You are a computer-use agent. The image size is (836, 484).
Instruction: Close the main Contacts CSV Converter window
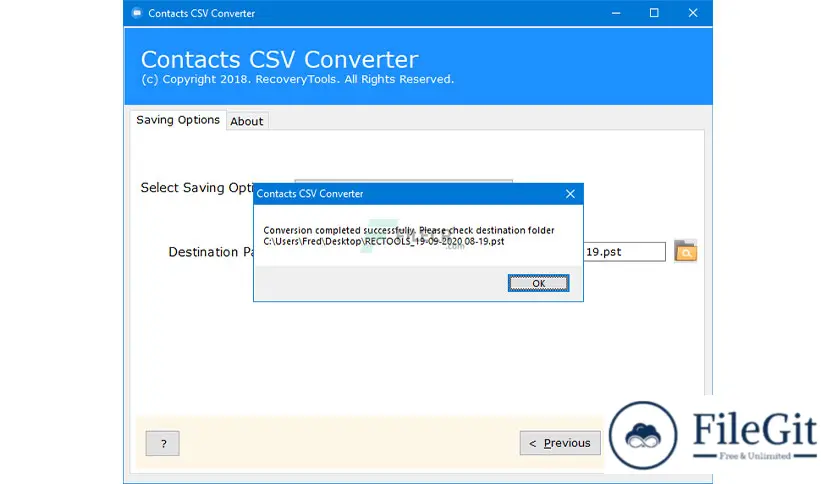693,13
